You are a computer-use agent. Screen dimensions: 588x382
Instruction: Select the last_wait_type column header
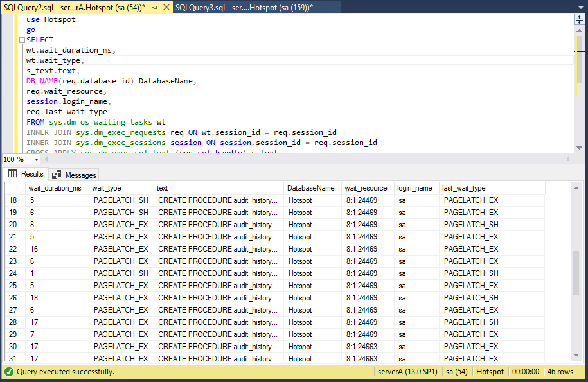click(464, 188)
